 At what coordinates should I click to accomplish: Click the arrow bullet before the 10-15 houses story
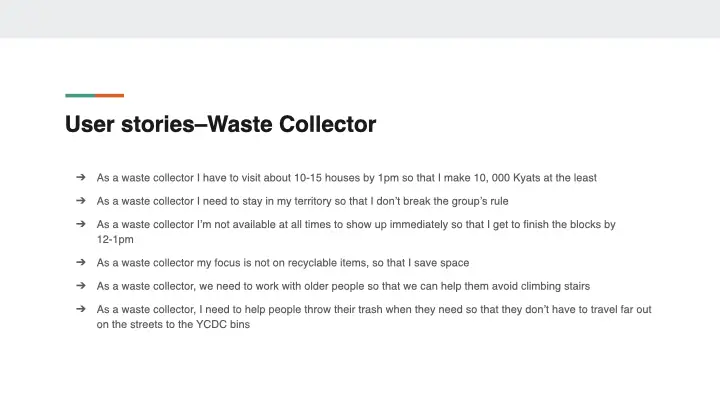(79, 178)
